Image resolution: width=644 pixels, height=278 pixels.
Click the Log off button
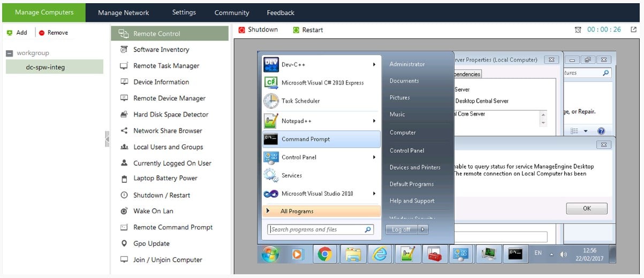[401, 229]
